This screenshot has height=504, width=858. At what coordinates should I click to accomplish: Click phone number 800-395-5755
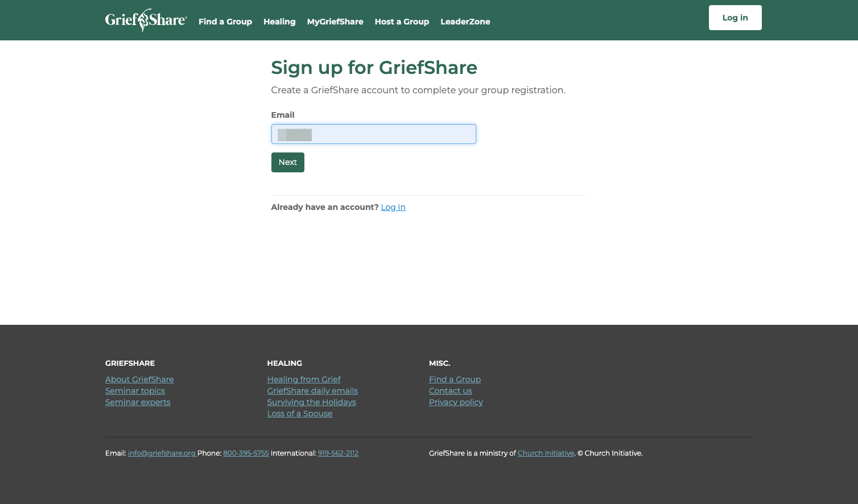click(x=246, y=453)
